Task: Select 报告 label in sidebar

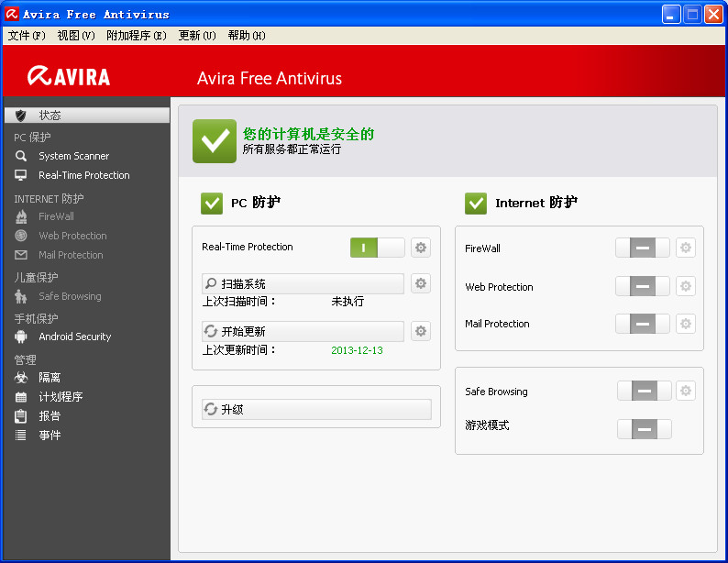Action: pos(50,416)
